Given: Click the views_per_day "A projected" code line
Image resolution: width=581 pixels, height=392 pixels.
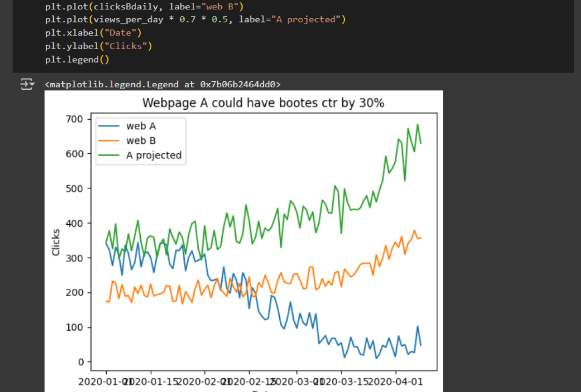Looking at the screenshot, I should pyautogui.click(x=196, y=20).
